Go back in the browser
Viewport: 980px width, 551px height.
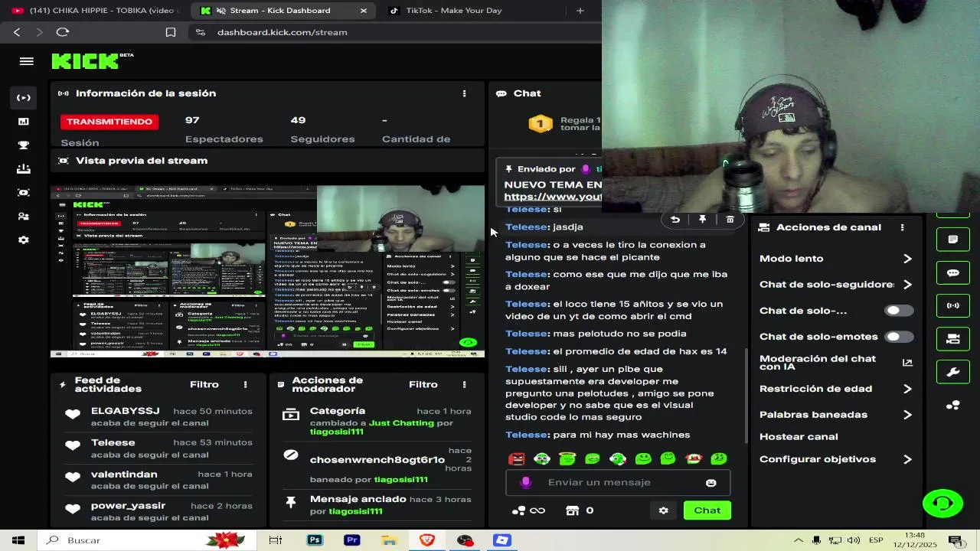[17, 32]
